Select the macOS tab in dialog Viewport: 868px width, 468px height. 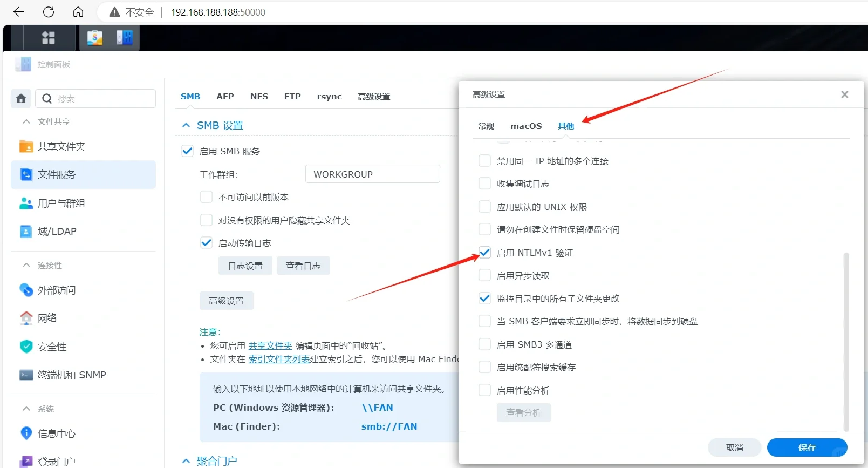(x=526, y=126)
